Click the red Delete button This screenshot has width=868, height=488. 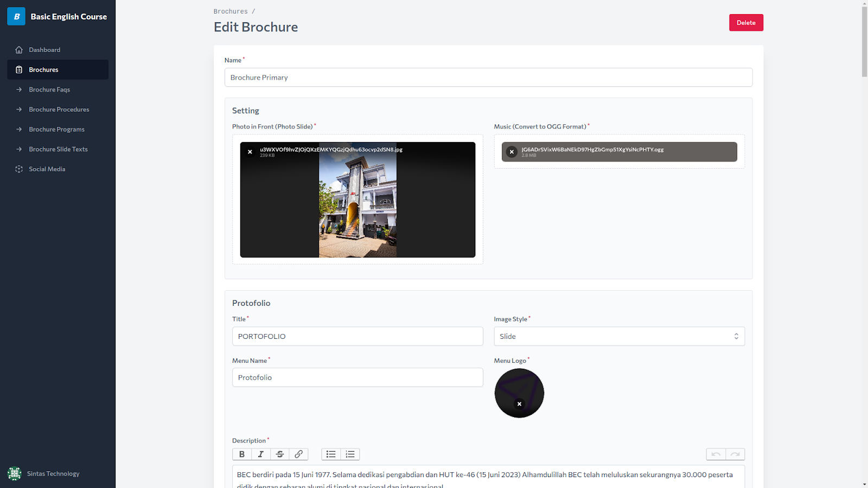[x=746, y=23]
